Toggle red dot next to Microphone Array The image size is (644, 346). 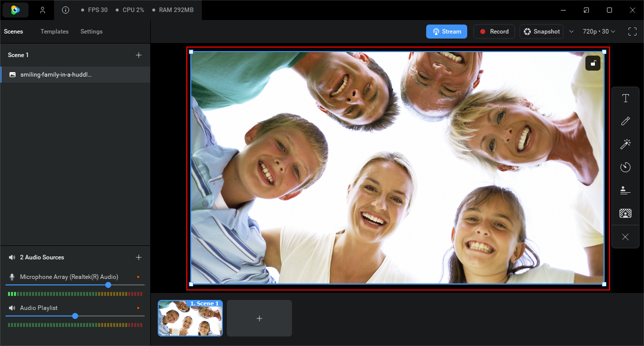tap(138, 277)
